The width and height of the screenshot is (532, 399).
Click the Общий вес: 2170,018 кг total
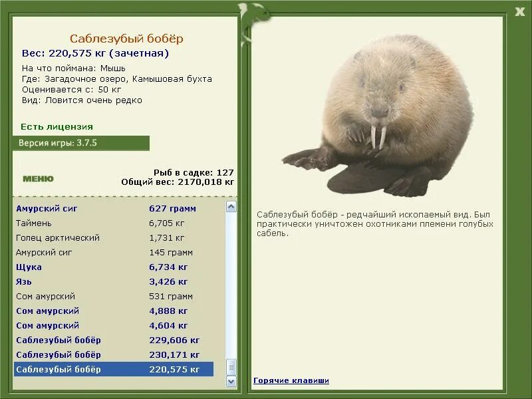click(178, 182)
